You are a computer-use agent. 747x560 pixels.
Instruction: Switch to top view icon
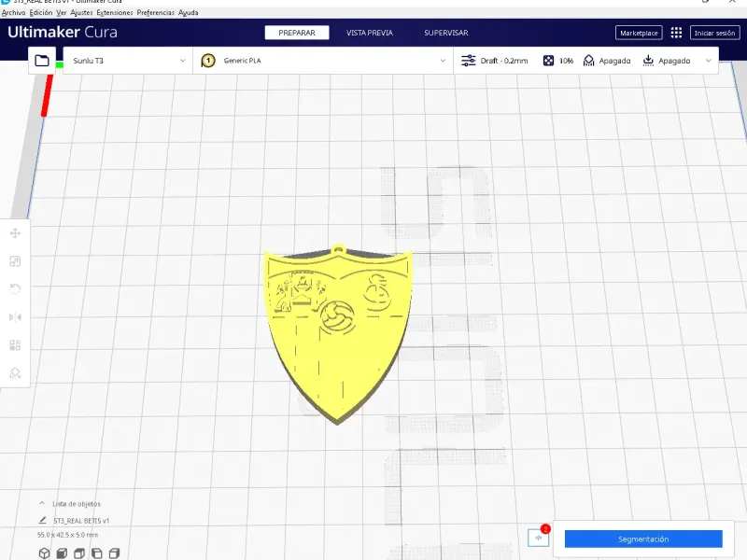click(x=79, y=553)
